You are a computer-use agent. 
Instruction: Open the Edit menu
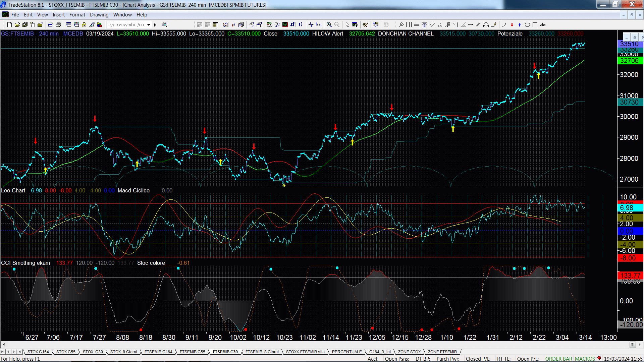tap(28, 14)
